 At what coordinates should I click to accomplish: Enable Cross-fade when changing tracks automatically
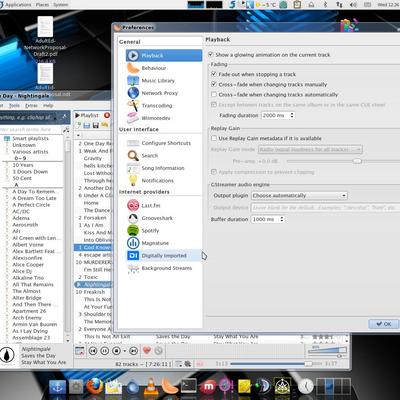tap(214, 94)
